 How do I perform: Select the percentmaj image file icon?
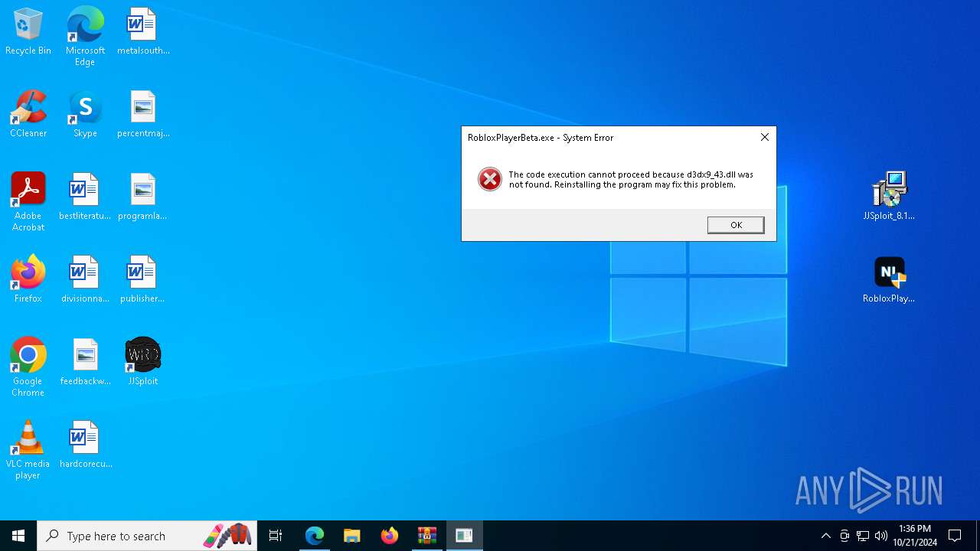point(143,115)
